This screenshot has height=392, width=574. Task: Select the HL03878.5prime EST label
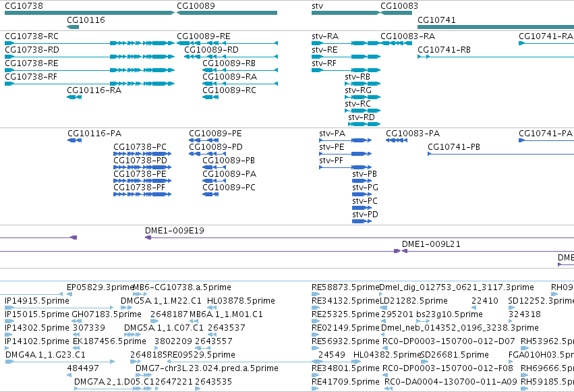coord(241,301)
